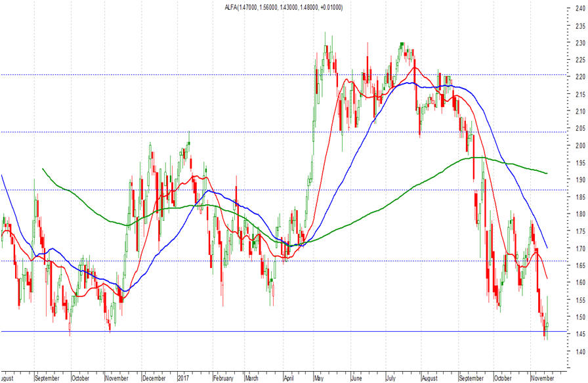The height and width of the screenshot is (383, 588).
Task: Select the 2017 year label on time axis
Action: pos(183,378)
